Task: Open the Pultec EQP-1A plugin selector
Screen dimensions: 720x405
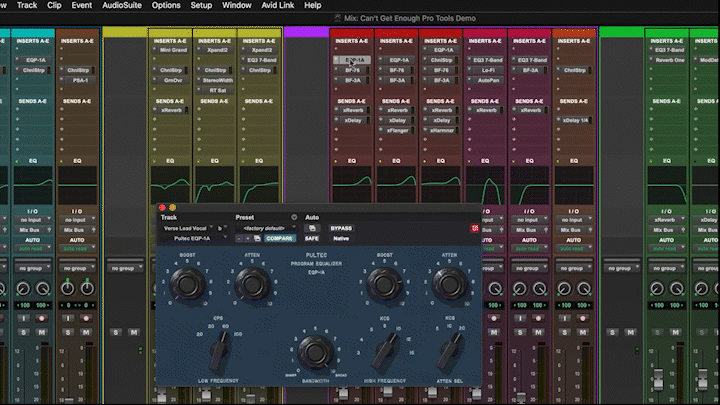Action: (193, 238)
